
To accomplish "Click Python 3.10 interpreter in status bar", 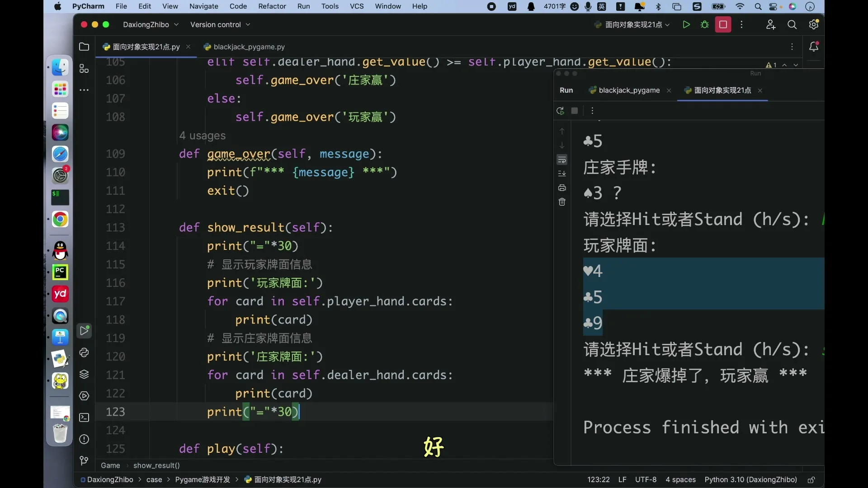I will [x=750, y=480].
